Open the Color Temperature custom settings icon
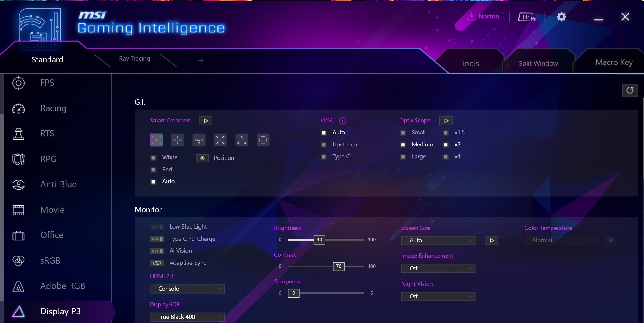The image size is (644, 323). click(x=611, y=240)
